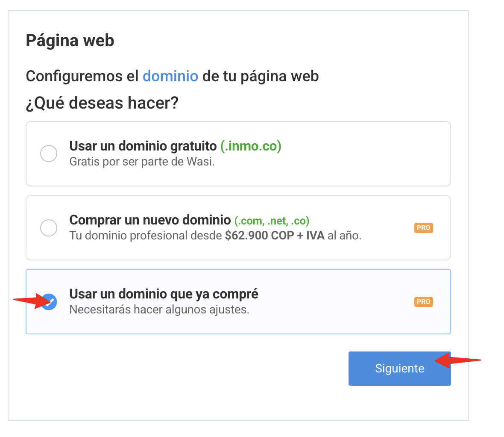Viewport: 504px width, 437px height.
Task: Open the blue "dominio" link
Action: tap(170, 76)
